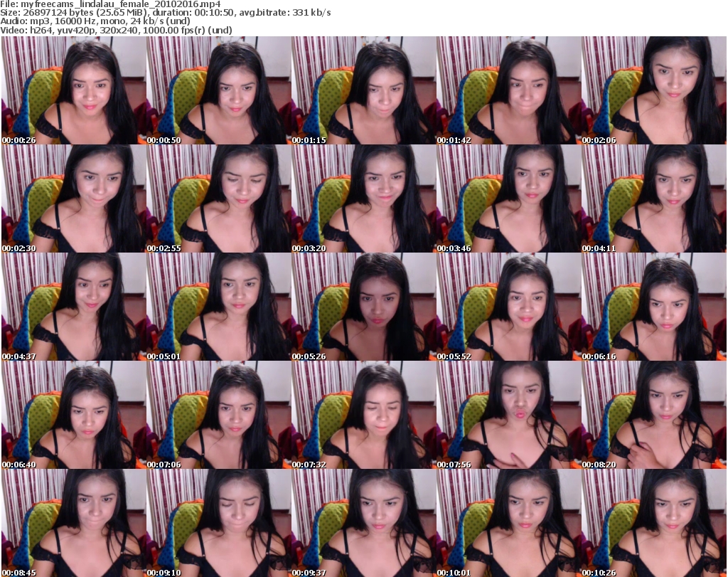The height and width of the screenshot is (577, 728).
Task: Select the thumbnail stamped 00:00:26
Action: pyautogui.click(x=73, y=90)
